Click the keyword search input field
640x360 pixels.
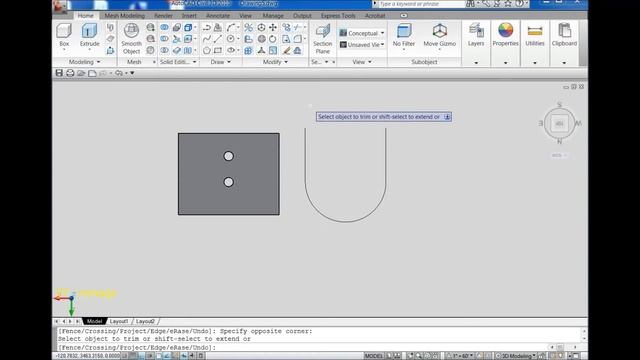421,4
